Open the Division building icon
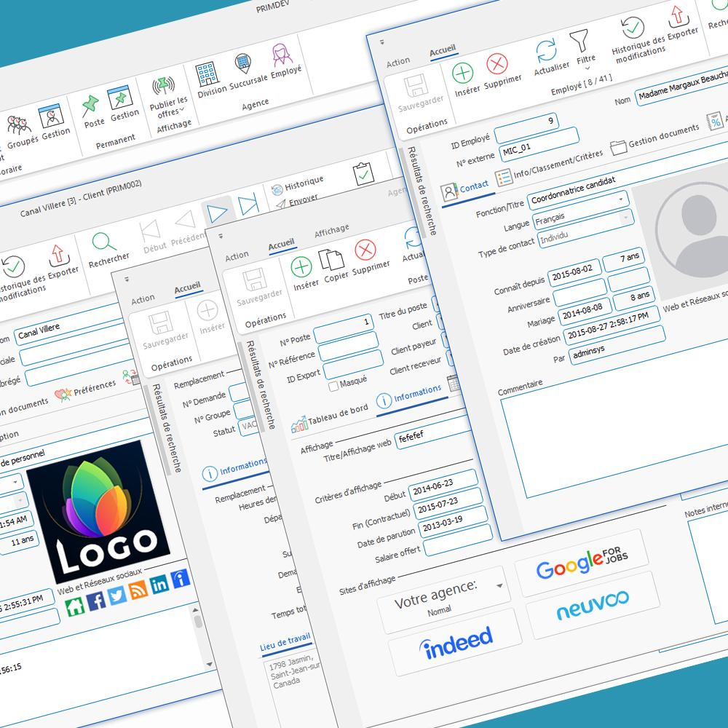Screen dimensions: 728x728 [207, 74]
